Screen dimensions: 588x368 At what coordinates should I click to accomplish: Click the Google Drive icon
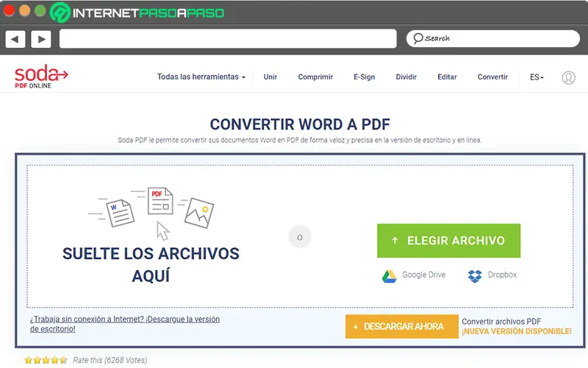(x=390, y=277)
